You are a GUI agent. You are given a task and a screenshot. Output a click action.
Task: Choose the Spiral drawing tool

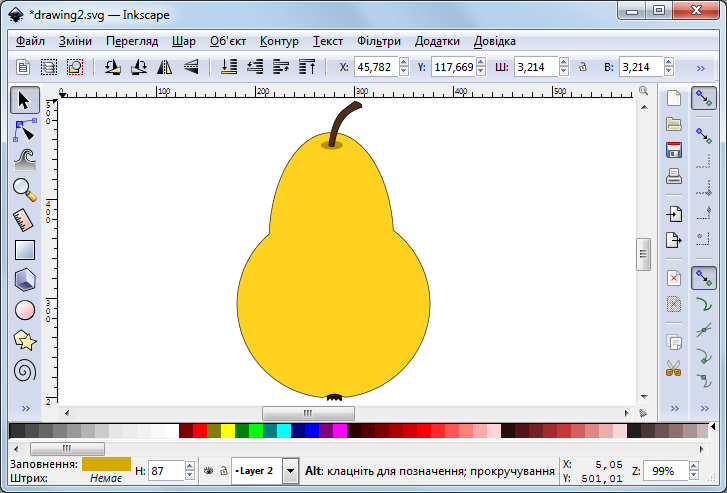pos(25,370)
